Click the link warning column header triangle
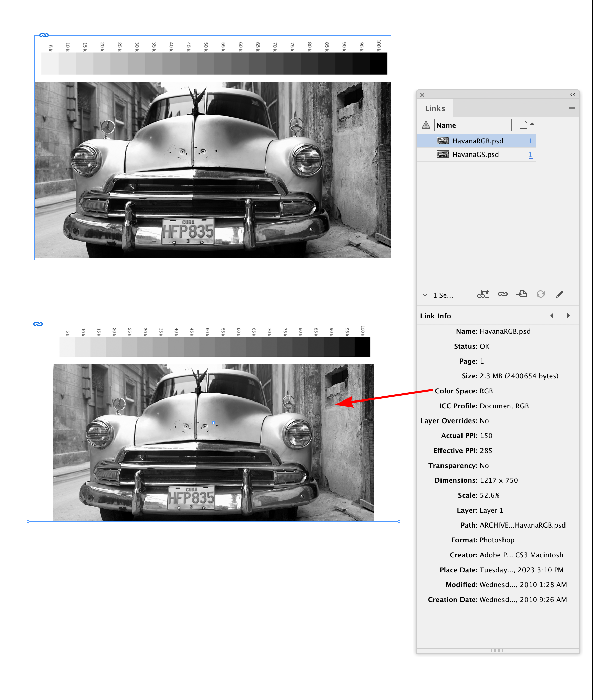Image resolution: width=616 pixels, height=700 pixels. click(x=426, y=125)
